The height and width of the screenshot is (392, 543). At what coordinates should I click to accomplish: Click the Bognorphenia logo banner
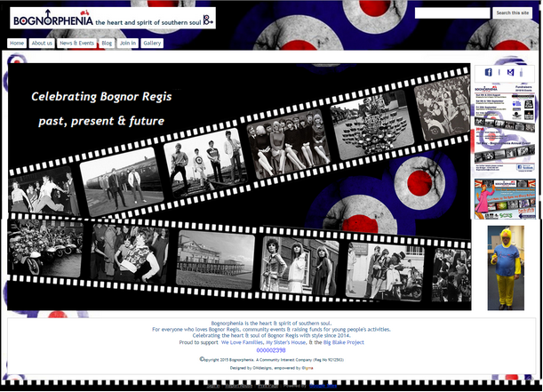point(113,18)
